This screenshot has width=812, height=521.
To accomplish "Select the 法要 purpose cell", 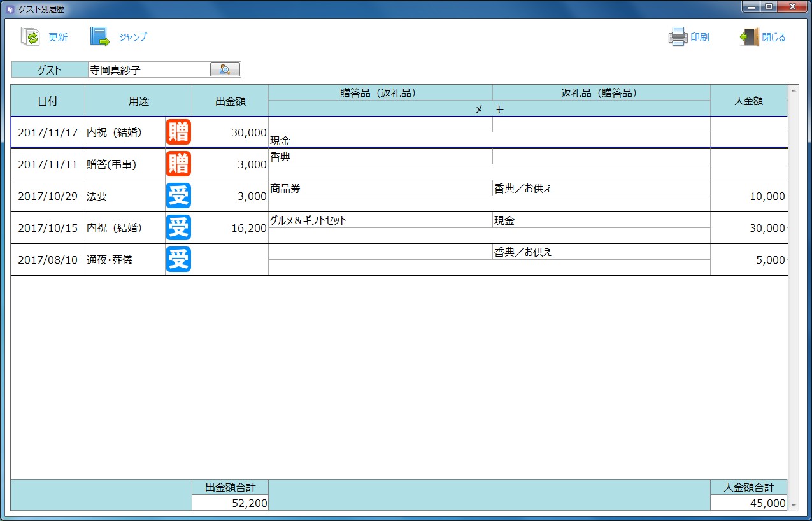I will coord(125,196).
